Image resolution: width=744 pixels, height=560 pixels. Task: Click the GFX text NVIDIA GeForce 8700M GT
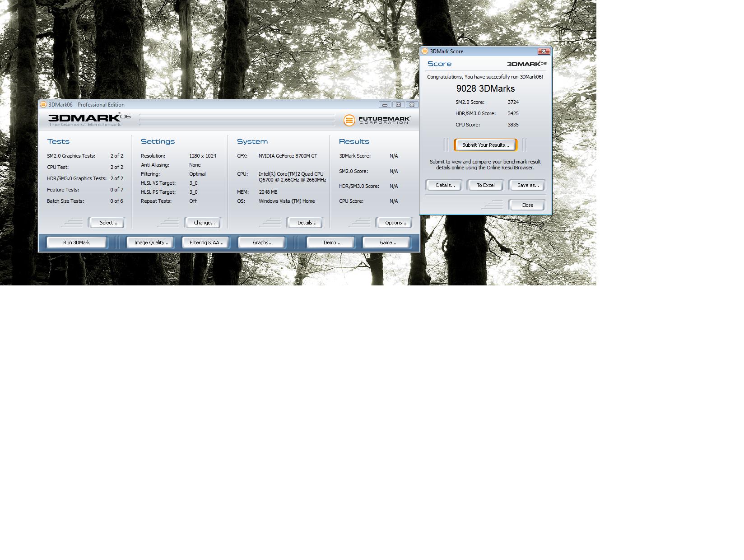[x=288, y=156]
